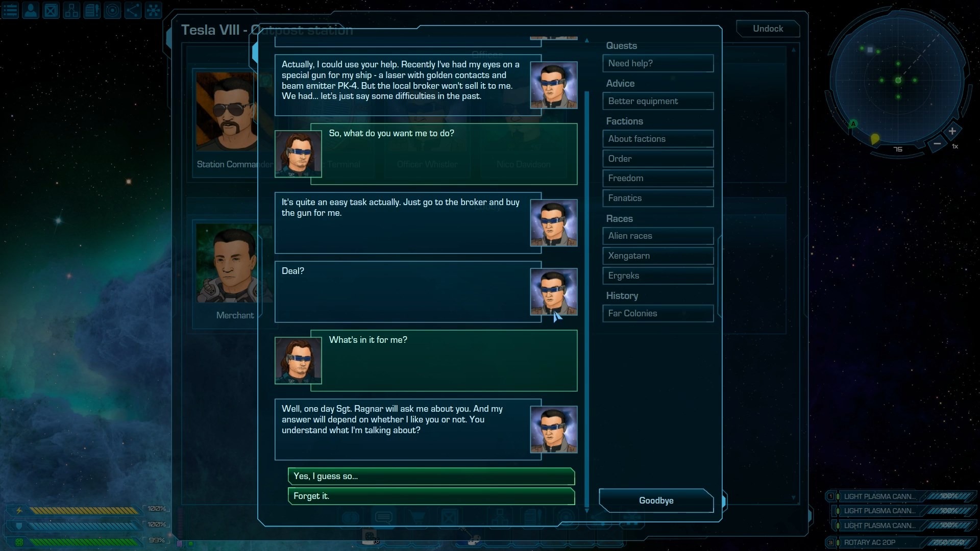980x551 pixels.
Task: Open the cargo crate icon
Action: click(51, 10)
